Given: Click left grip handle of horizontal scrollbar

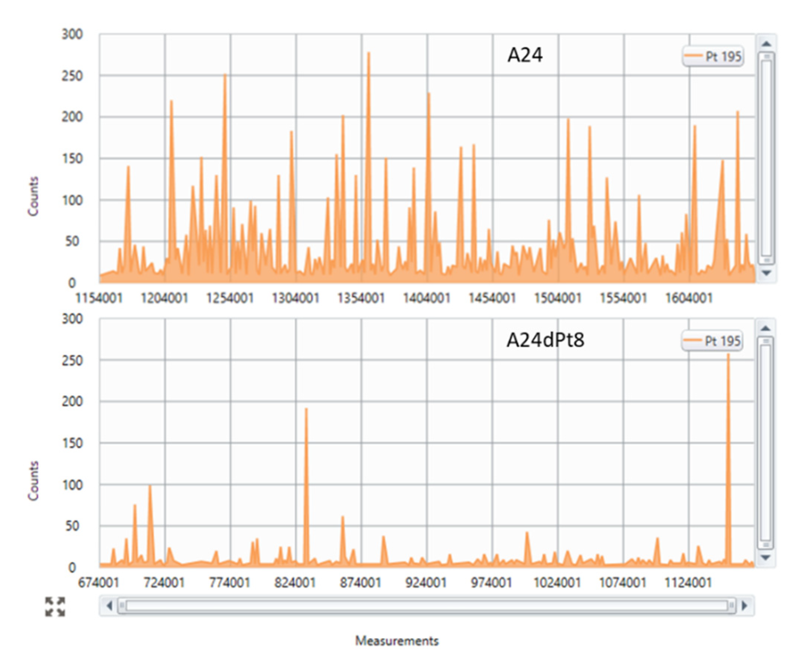Looking at the screenshot, I should click(122, 606).
